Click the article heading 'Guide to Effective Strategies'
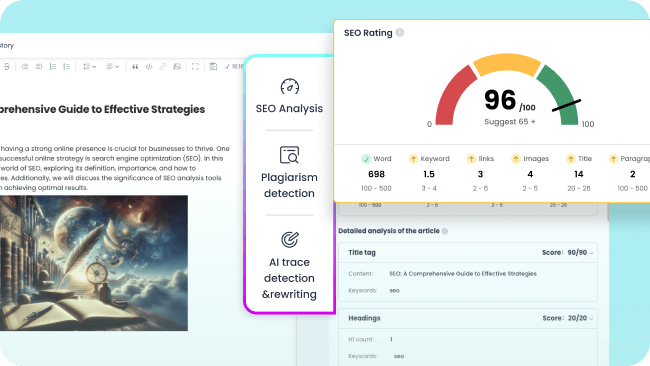Image resolution: width=650 pixels, height=366 pixels. 132,109
